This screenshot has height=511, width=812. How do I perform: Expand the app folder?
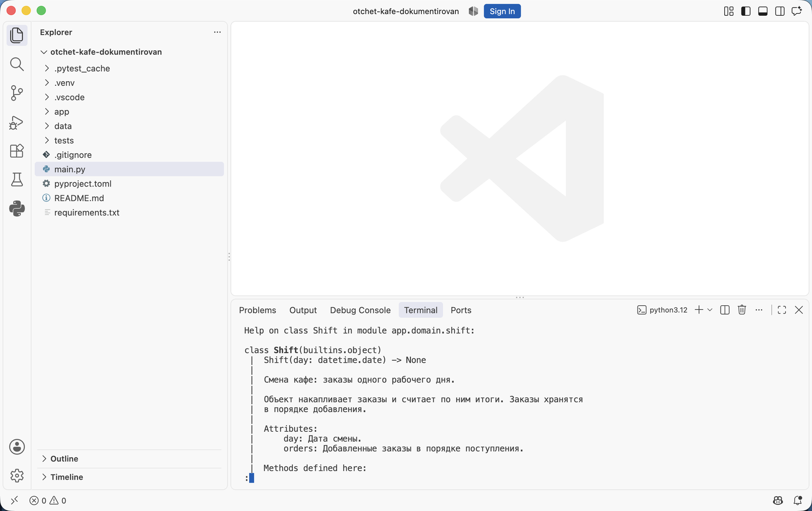click(x=129, y=111)
